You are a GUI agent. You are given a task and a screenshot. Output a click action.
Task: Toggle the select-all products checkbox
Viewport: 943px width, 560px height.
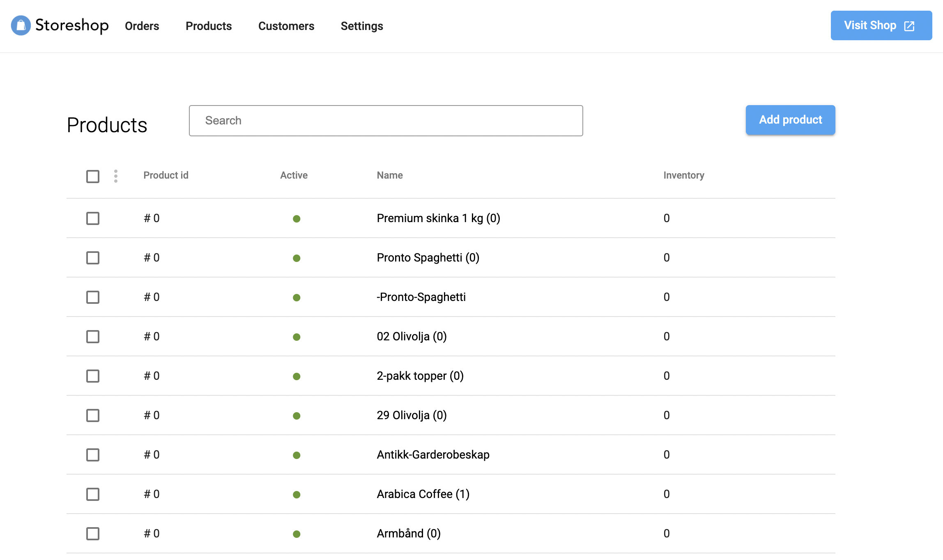pos(93,177)
